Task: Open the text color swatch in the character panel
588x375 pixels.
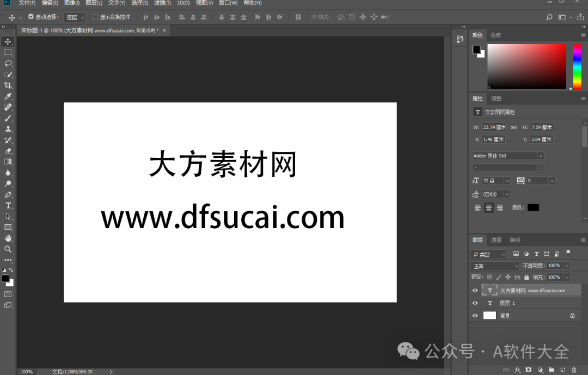Action: click(x=533, y=207)
